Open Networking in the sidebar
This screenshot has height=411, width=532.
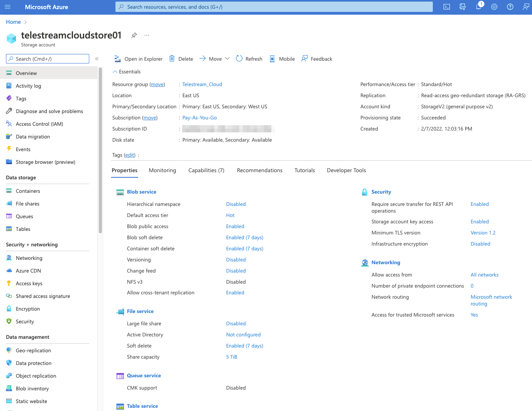[x=48, y=258]
